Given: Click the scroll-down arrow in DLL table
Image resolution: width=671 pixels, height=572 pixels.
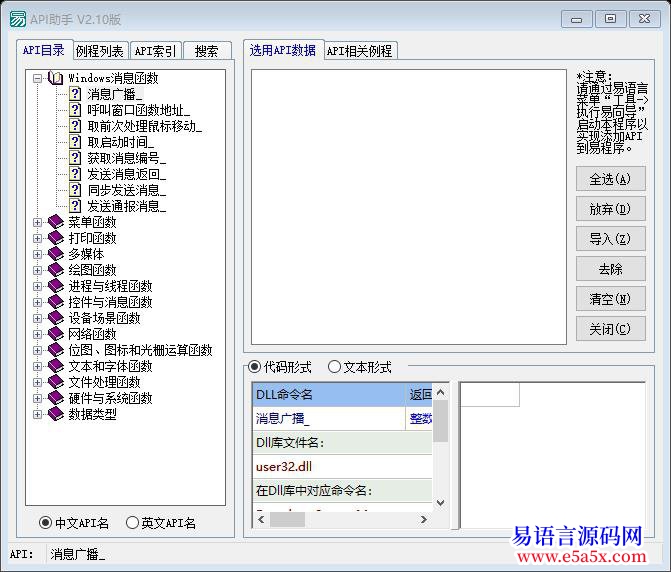Looking at the screenshot, I should pos(440,502).
